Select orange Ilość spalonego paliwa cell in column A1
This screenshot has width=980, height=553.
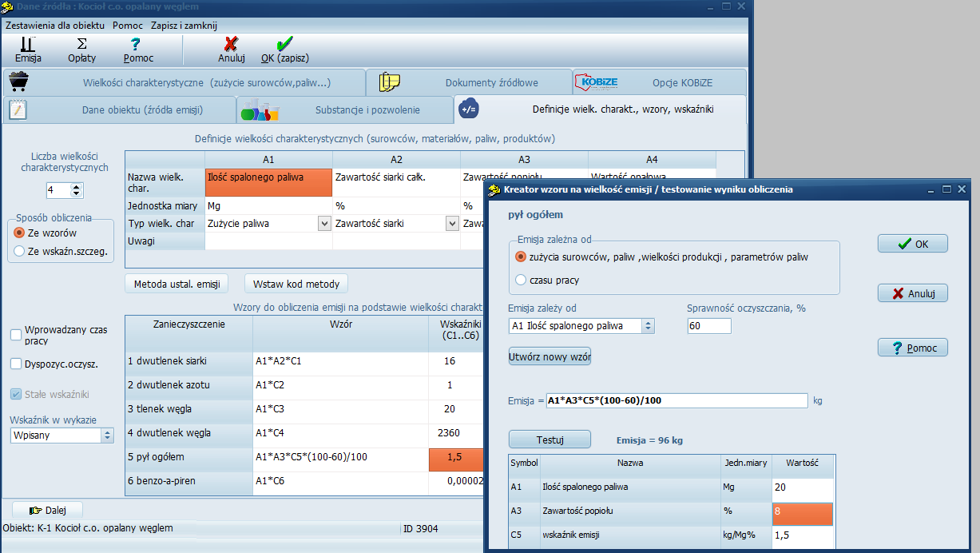coord(268,182)
